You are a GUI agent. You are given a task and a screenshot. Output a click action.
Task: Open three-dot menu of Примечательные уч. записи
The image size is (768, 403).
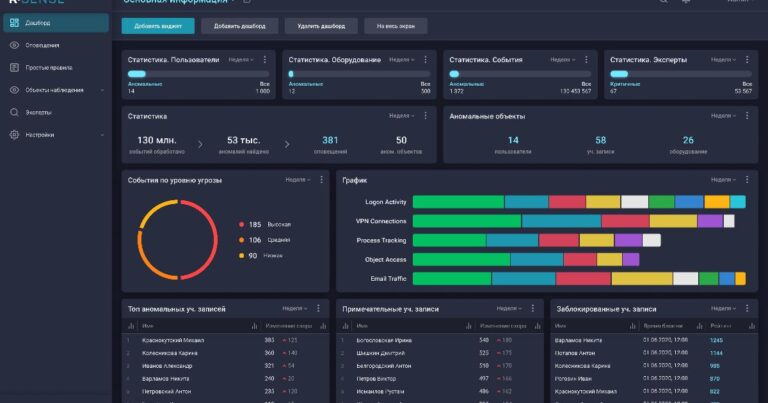coord(533,308)
